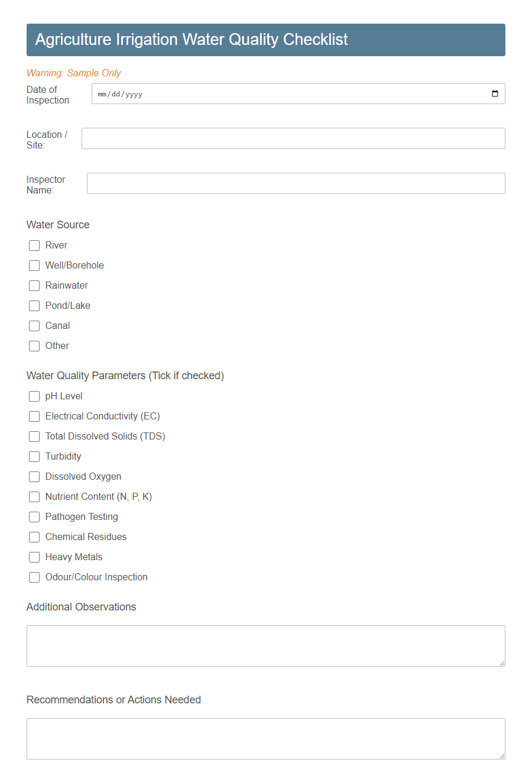The height and width of the screenshot is (769, 532).
Task: Tick Electrical Conductivity (EC) parameter
Action: point(34,416)
